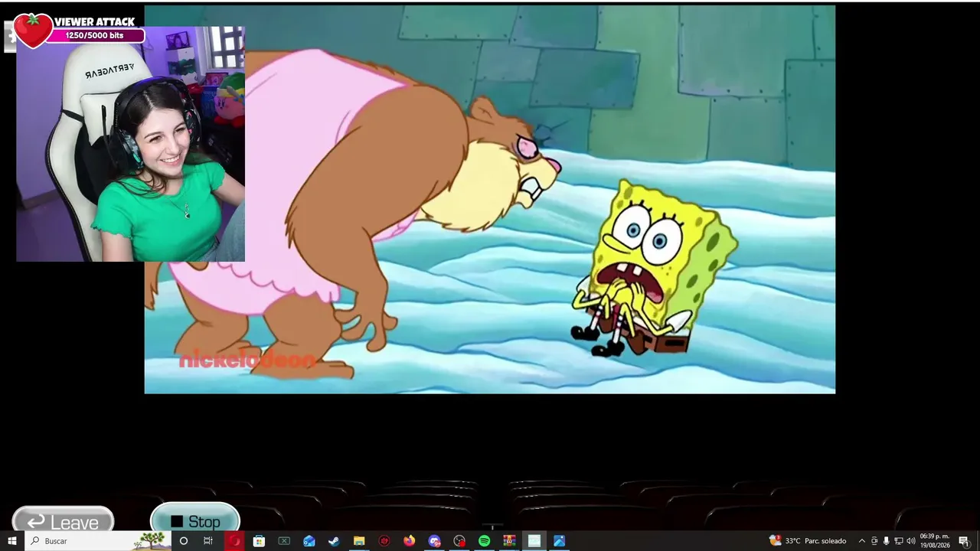Open Task View in taskbar
The height and width of the screenshot is (551, 980).
click(208, 541)
